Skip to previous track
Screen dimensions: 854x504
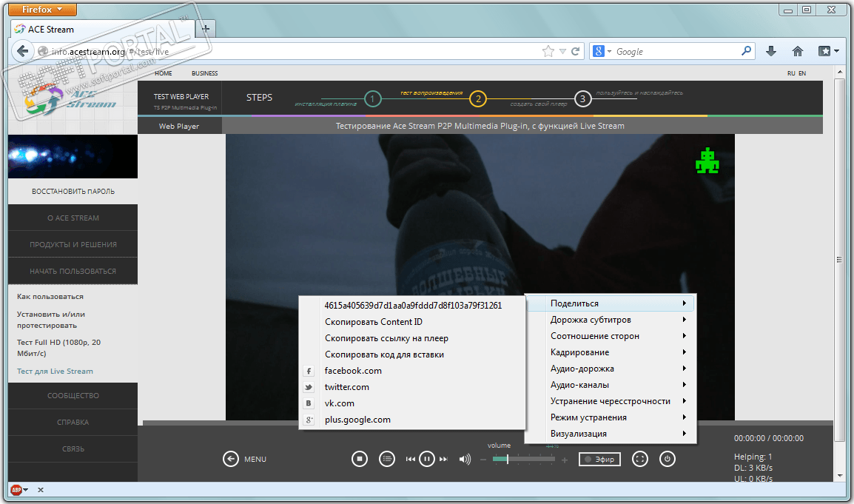click(x=411, y=460)
